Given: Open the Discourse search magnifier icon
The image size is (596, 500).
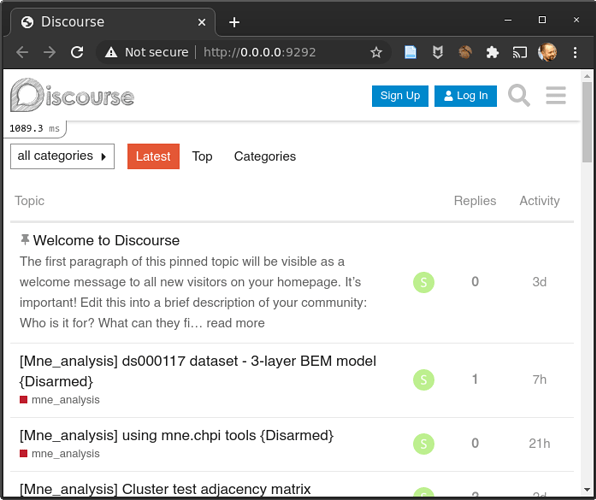Looking at the screenshot, I should [519, 95].
